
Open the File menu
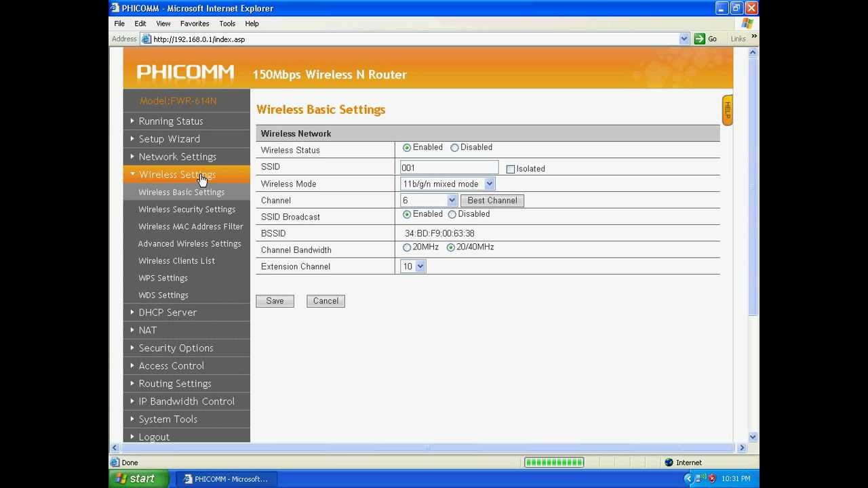click(119, 23)
